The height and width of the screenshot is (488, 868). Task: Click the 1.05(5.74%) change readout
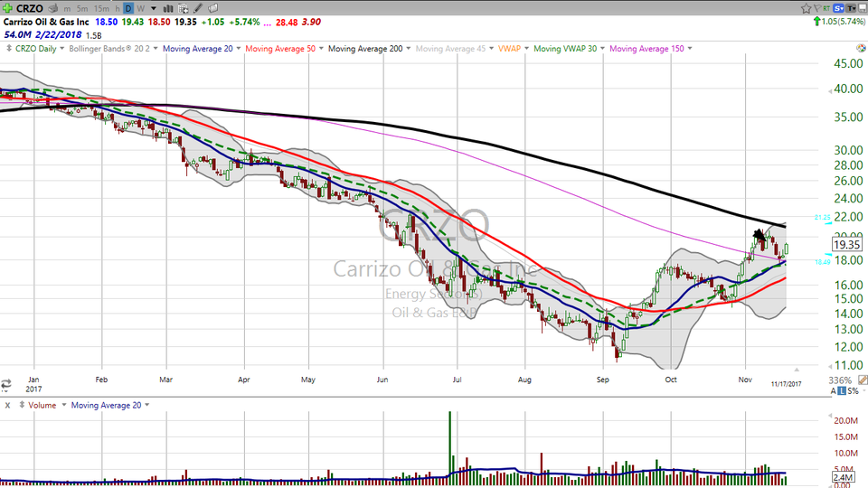844,22
